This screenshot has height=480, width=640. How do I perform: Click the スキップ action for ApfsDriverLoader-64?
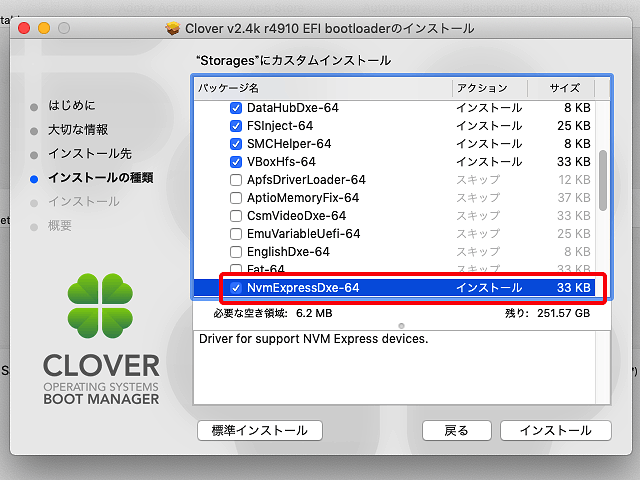[478, 180]
